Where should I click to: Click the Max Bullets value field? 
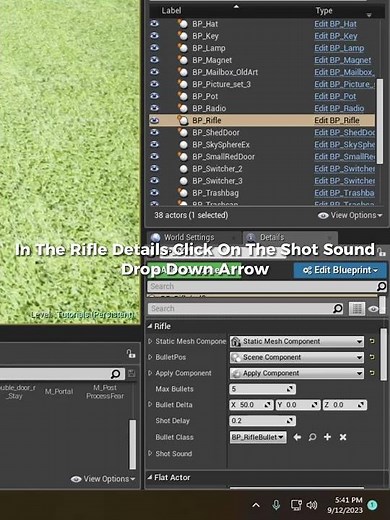pos(262,389)
